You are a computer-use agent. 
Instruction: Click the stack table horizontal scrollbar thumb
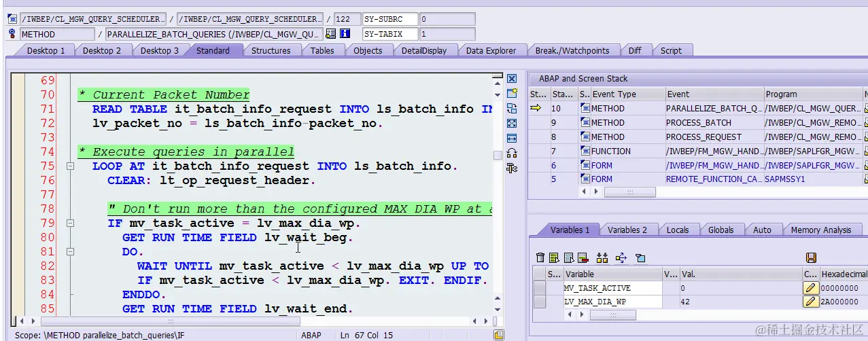coord(630,192)
